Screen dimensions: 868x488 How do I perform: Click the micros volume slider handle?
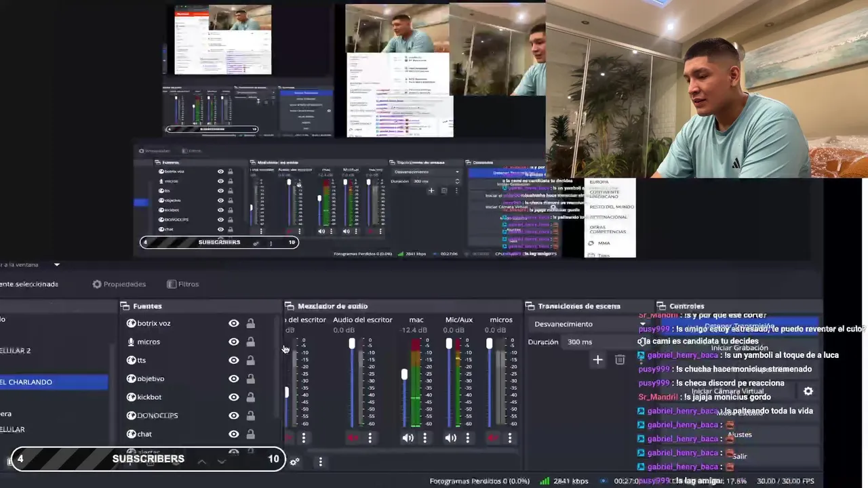(x=489, y=344)
